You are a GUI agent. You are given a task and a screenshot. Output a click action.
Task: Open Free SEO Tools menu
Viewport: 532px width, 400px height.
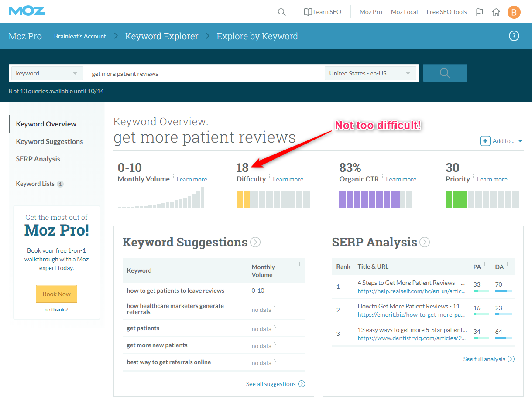tap(446, 12)
